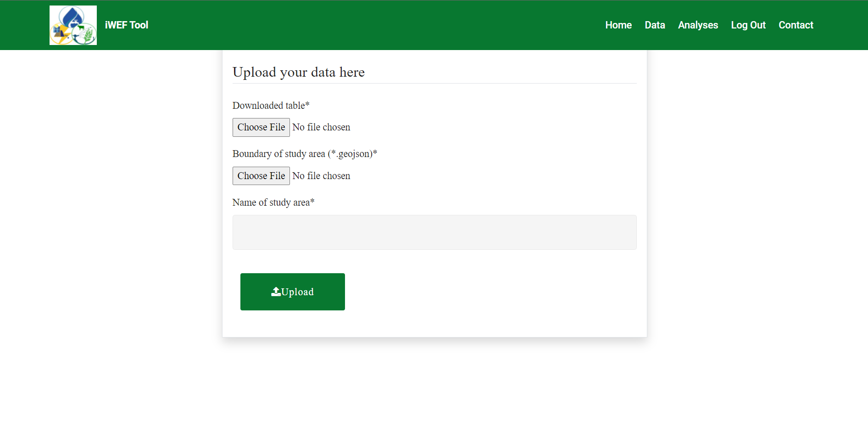Choose File for the Boundary geojson
Image resolution: width=868 pixels, height=433 pixels.
coord(261,175)
